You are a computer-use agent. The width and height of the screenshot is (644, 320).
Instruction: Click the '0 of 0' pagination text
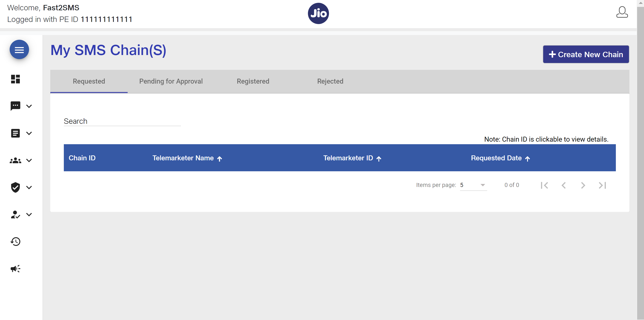[511, 185]
